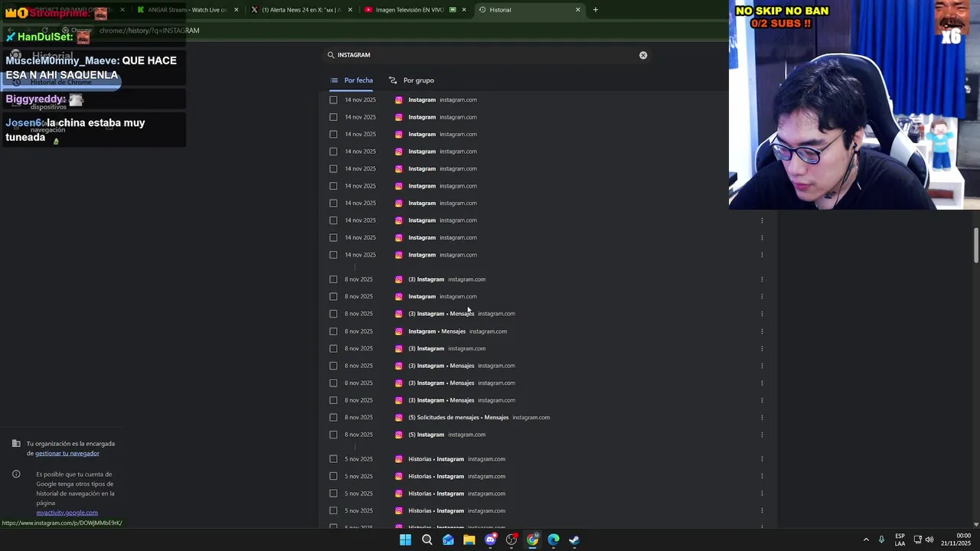Check the '(5) Instagram' entry checkbox
The height and width of the screenshot is (551, 980).
pyautogui.click(x=333, y=435)
